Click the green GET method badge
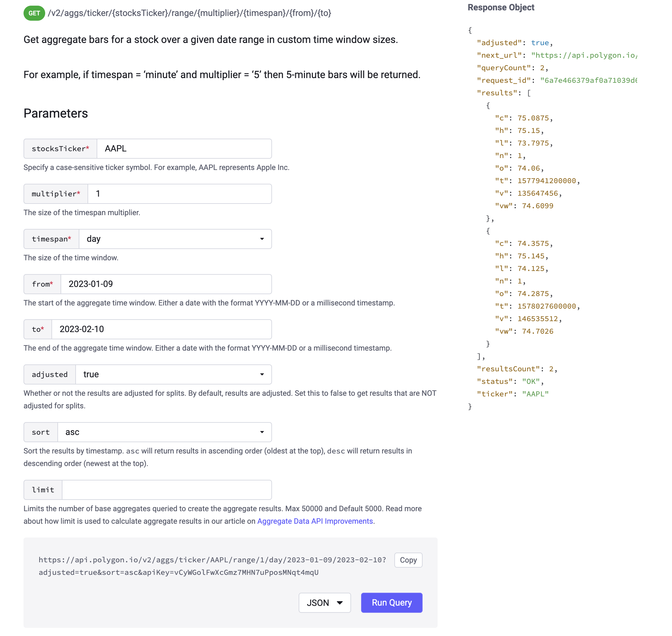 click(34, 13)
